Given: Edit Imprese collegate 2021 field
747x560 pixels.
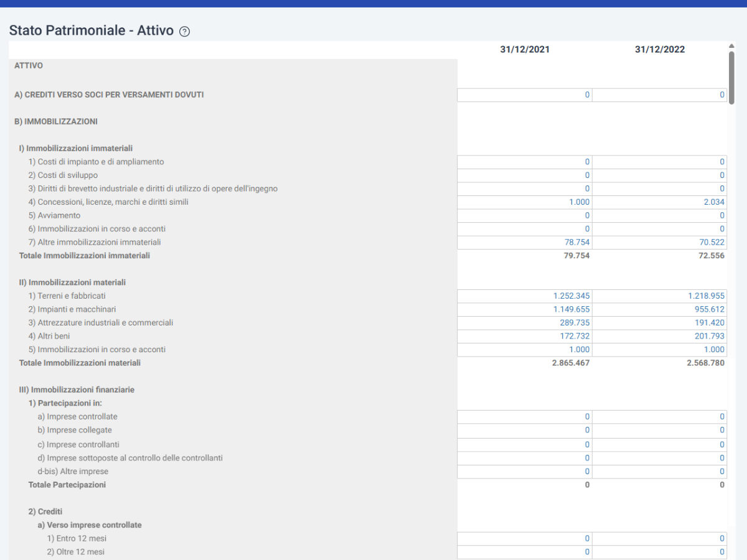Looking at the screenshot, I should [x=525, y=430].
